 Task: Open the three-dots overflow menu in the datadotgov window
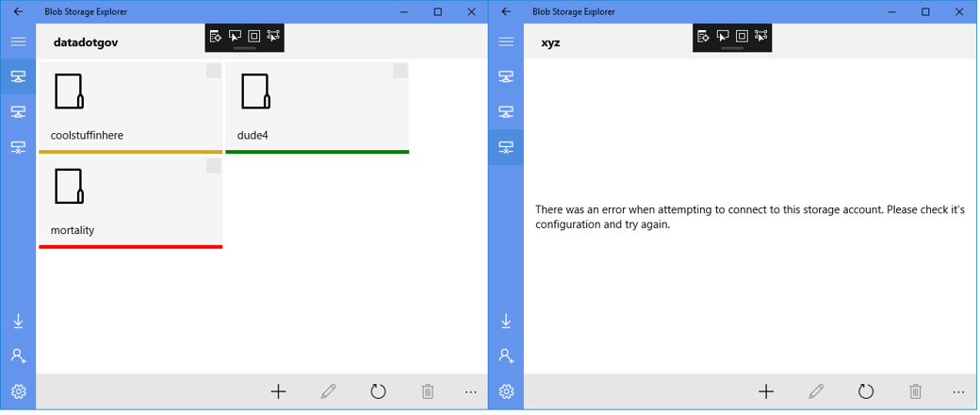(471, 391)
